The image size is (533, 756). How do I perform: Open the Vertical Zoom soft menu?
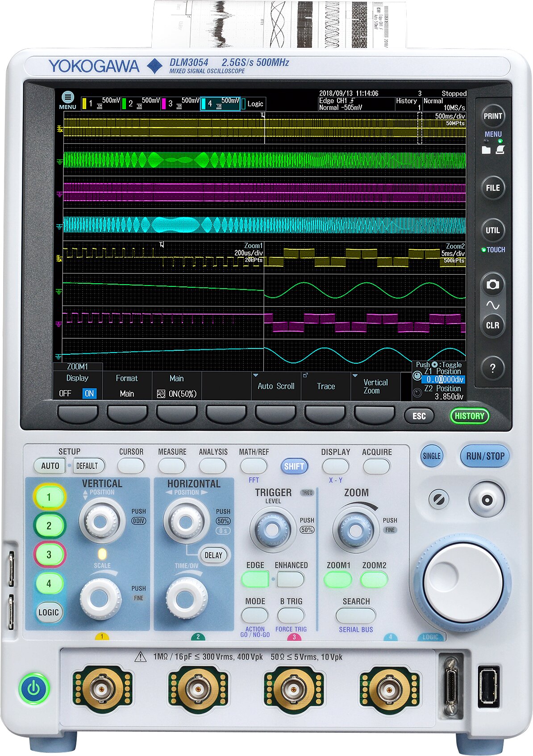pyautogui.click(x=375, y=386)
